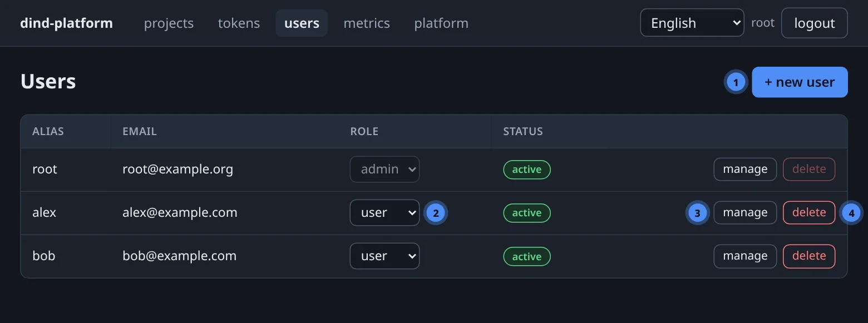Image resolution: width=868 pixels, height=323 pixels.
Task: Create a user with + new user
Action: (x=800, y=82)
